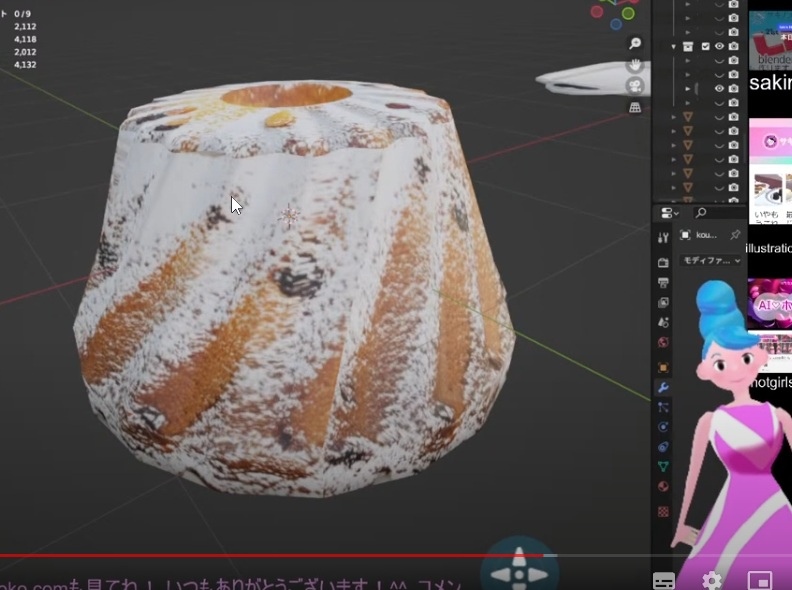Open Material properties sphere tab
The width and height of the screenshot is (792, 590).
click(663, 486)
